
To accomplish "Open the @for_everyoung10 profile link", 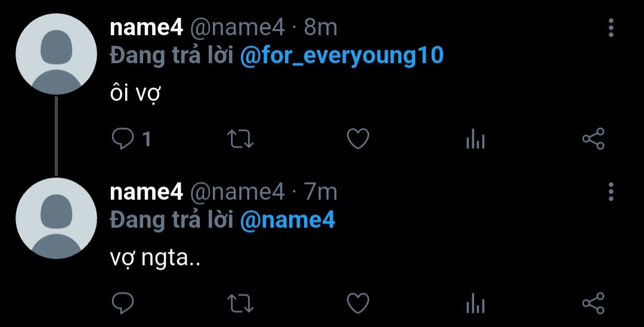I will (x=342, y=55).
